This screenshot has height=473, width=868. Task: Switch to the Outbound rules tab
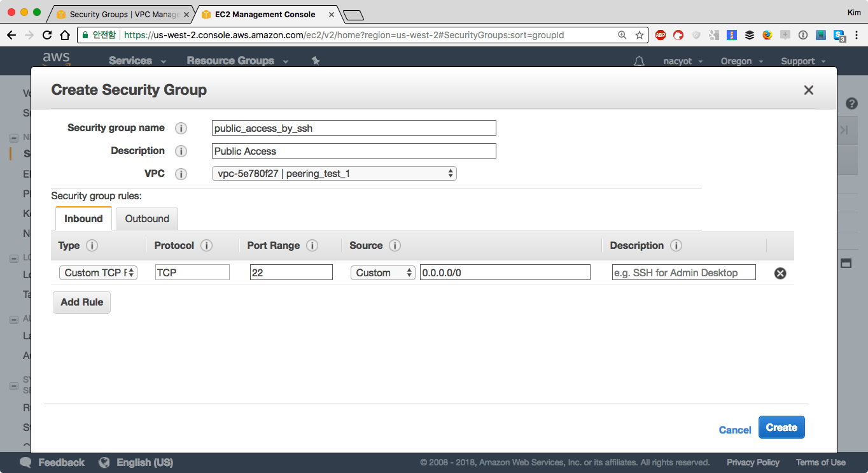147,219
